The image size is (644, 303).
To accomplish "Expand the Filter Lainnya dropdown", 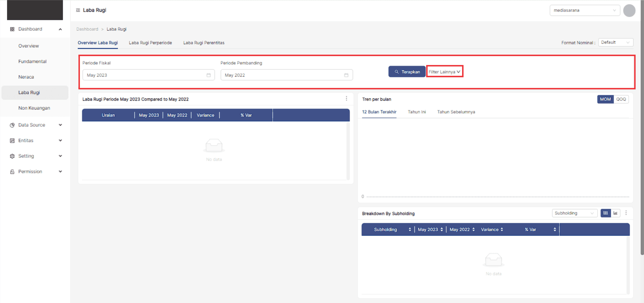I will pyautogui.click(x=444, y=72).
